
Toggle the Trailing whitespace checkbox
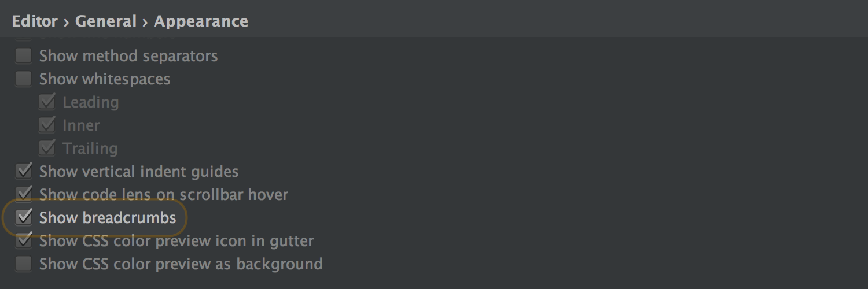point(47,149)
